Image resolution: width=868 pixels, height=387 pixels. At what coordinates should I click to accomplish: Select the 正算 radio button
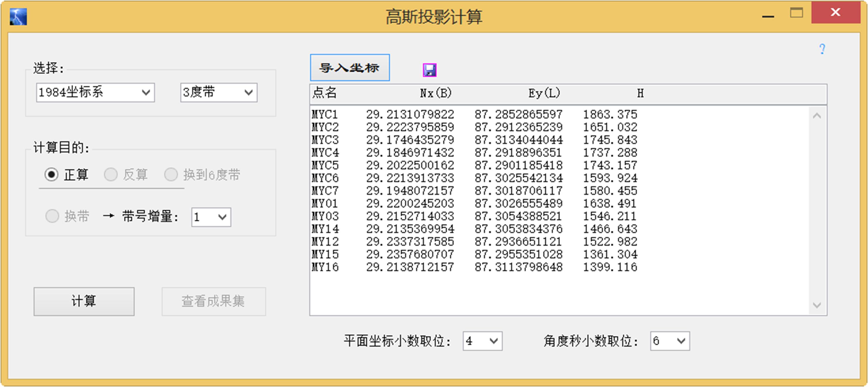pos(52,175)
